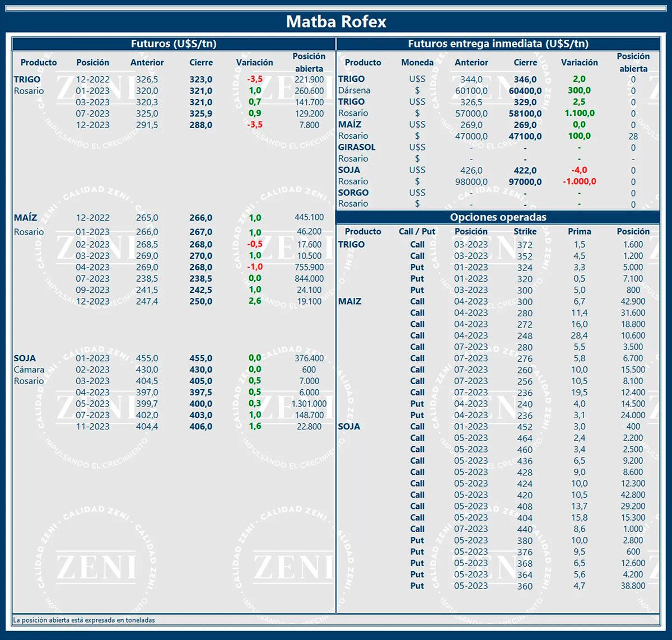This screenshot has height=640, width=672.
Task: Click the red -1.000,0 variation value
Action: (x=579, y=181)
